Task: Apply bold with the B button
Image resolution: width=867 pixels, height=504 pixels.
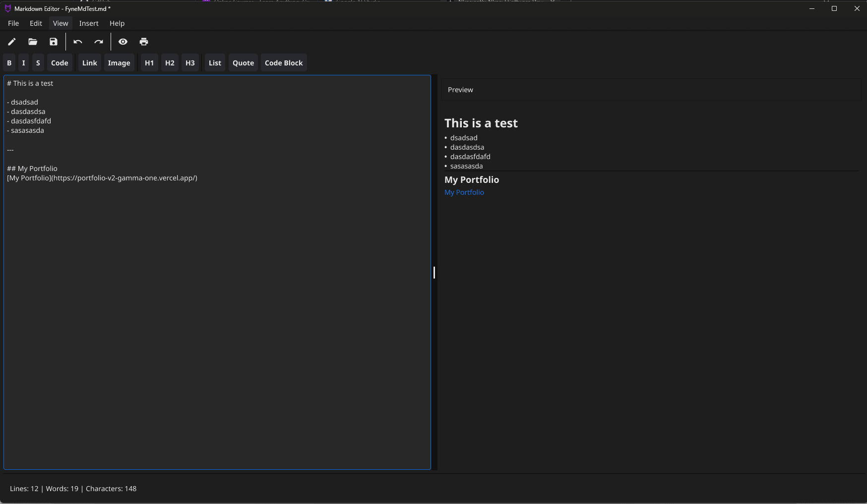Action: point(9,63)
